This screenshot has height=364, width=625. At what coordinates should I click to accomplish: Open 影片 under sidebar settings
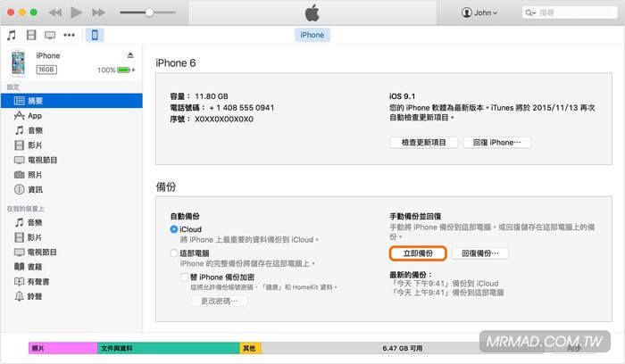click(71, 145)
